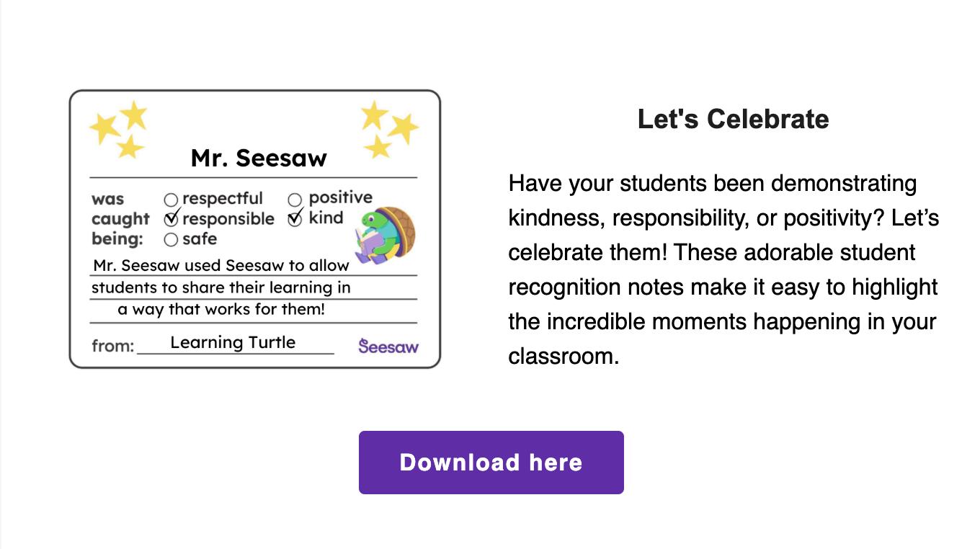Click the yellow star cluster near Mr. Seesaw's left
The height and width of the screenshot is (549, 980).
(x=119, y=130)
